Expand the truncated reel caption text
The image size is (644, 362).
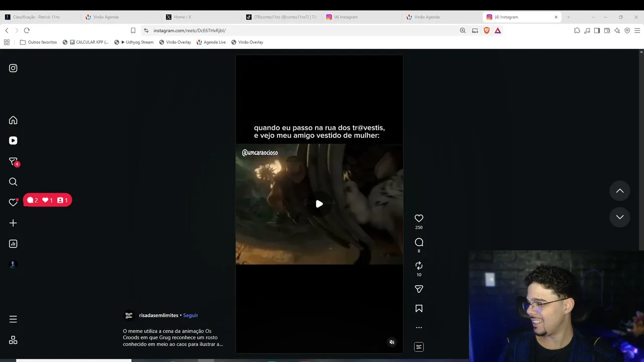[x=173, y=337]
